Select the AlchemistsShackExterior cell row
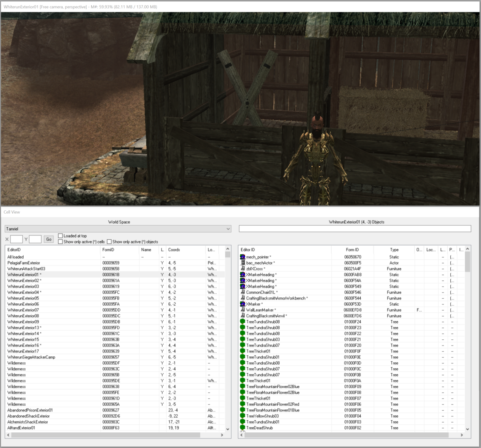Image resolution: width=481 pixels, height=448 pixels. 115,422
